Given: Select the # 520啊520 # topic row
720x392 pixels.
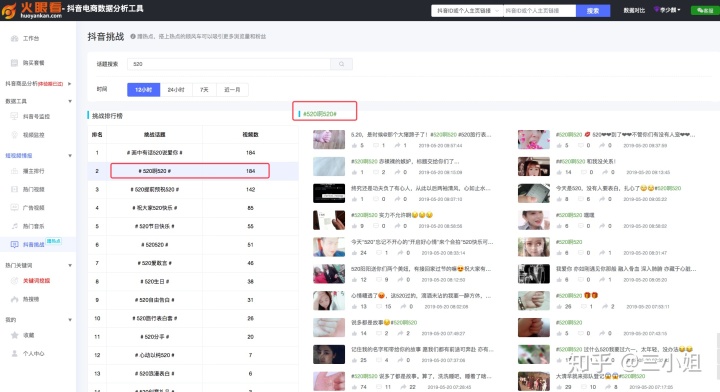Looking at the screenshot, I should coord(193,171).
